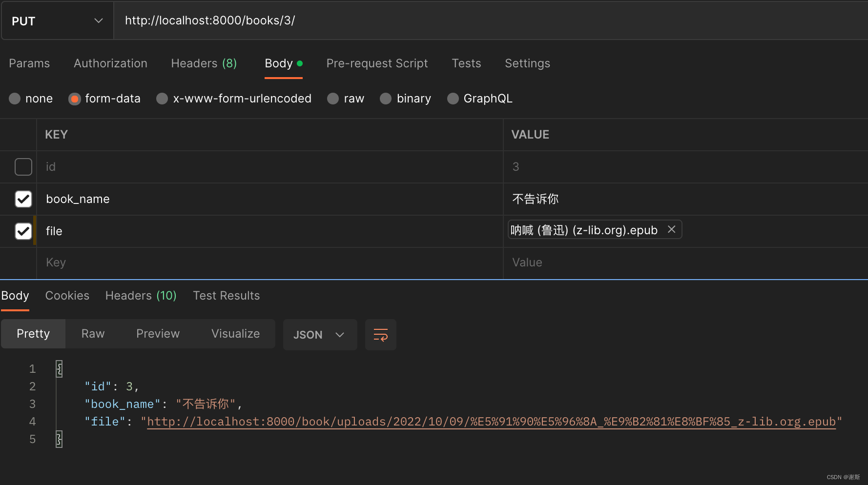Image resolution: width=868 pixels, height=485 pixels.
Task: Switch to the Headers (8) request tab
Action: [204, 63]
